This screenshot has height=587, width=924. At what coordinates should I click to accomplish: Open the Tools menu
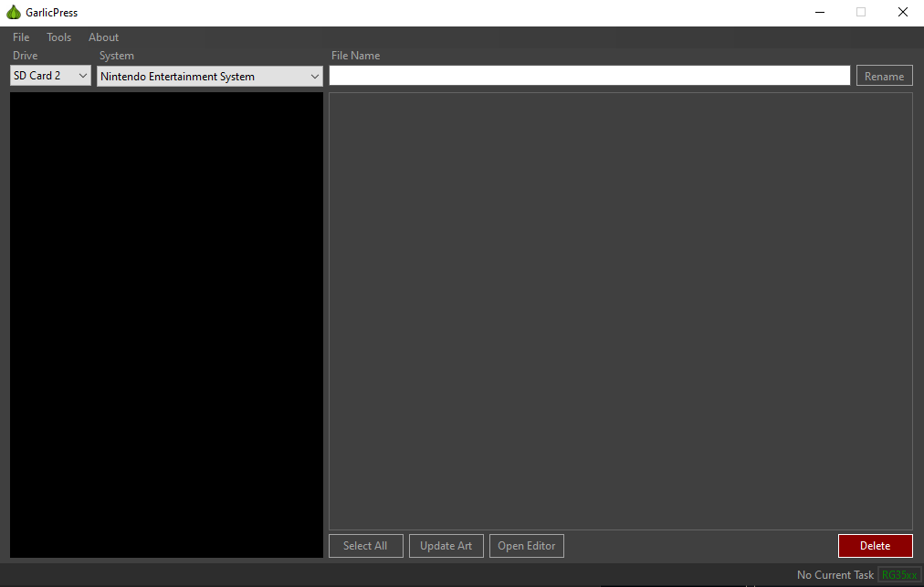58,37
